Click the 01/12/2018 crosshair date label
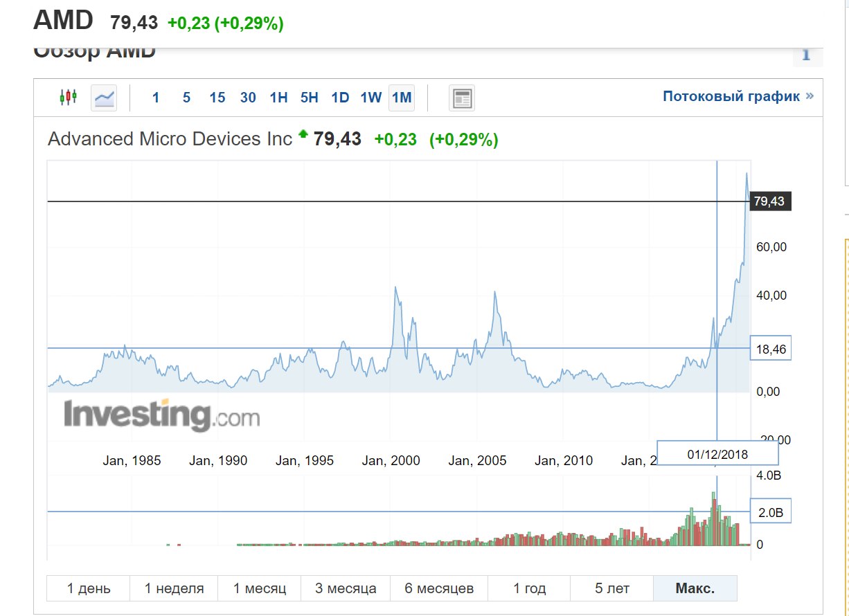The image size is (849, 616). [x=717, y=453]
